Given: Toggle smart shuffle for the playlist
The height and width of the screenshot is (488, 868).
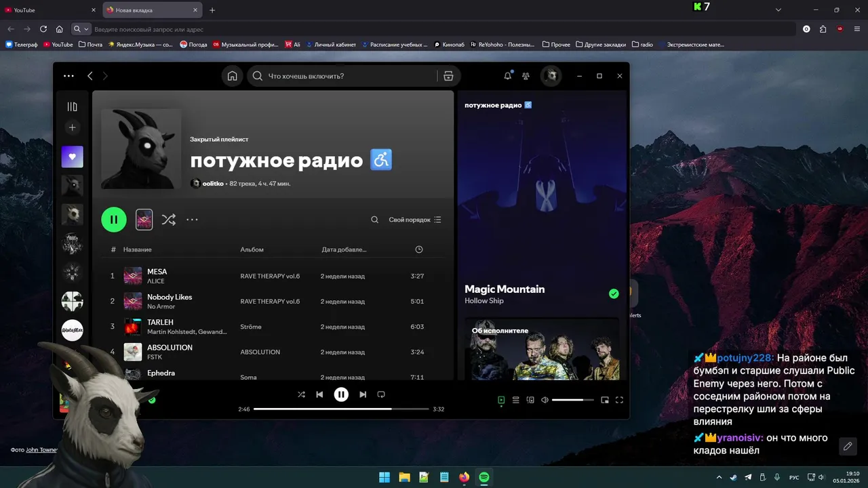Looking at the screenshot, I should [169, 220].
